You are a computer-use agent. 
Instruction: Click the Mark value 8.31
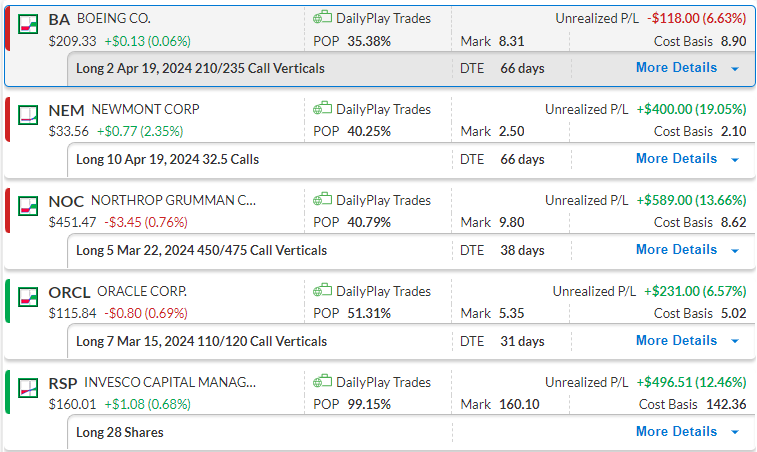pyautogui.click(x=512, y=41)
